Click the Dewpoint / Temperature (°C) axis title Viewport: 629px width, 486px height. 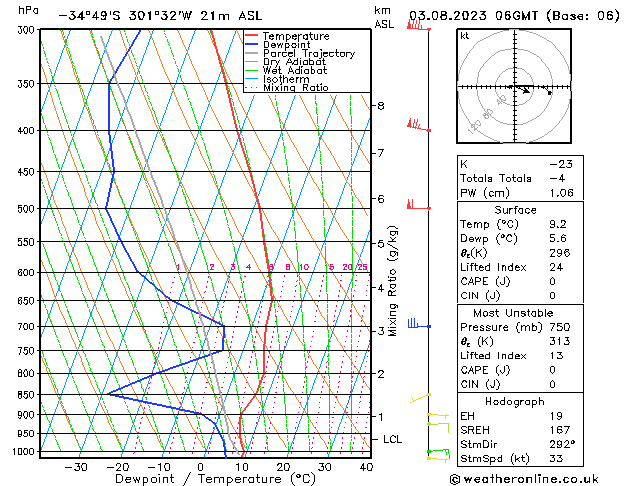pos(215,479)
